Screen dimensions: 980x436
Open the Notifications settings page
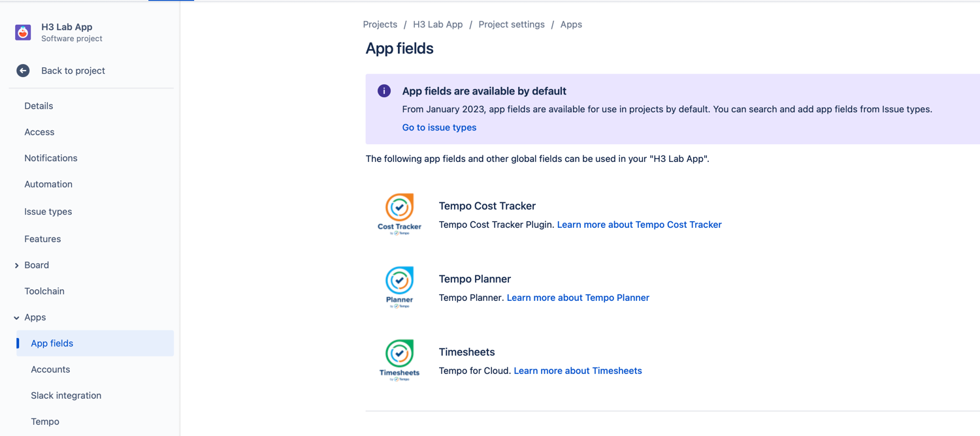click(50, 158)
